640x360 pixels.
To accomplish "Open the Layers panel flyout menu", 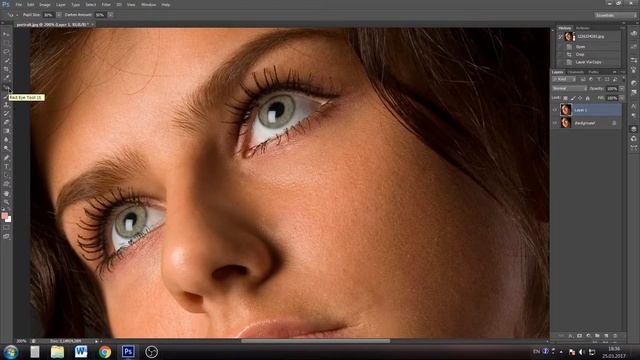I will (623, 72).
